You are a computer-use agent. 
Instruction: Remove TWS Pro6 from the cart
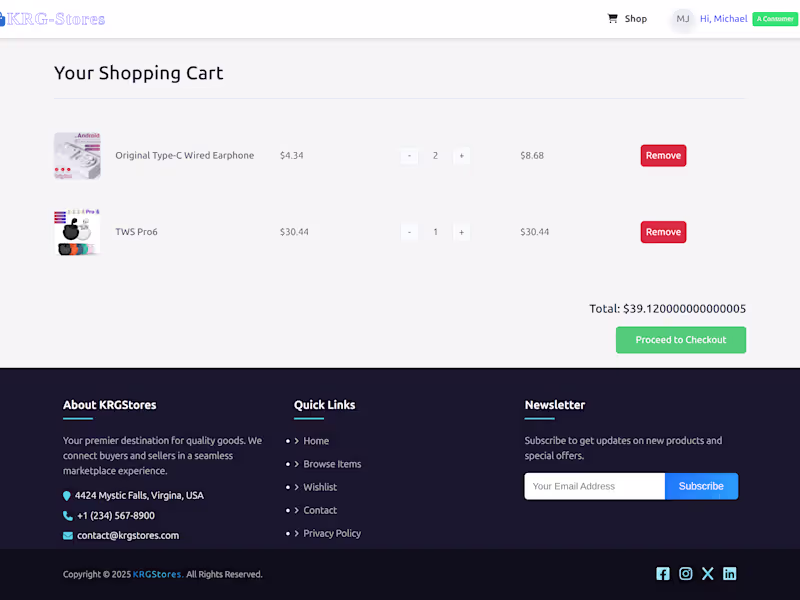[663, 231]
